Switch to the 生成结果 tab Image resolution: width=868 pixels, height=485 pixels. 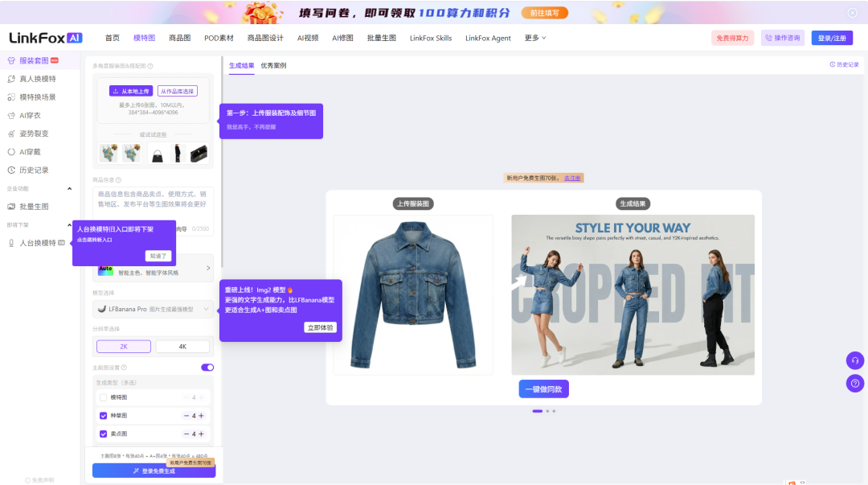point(241,65)
